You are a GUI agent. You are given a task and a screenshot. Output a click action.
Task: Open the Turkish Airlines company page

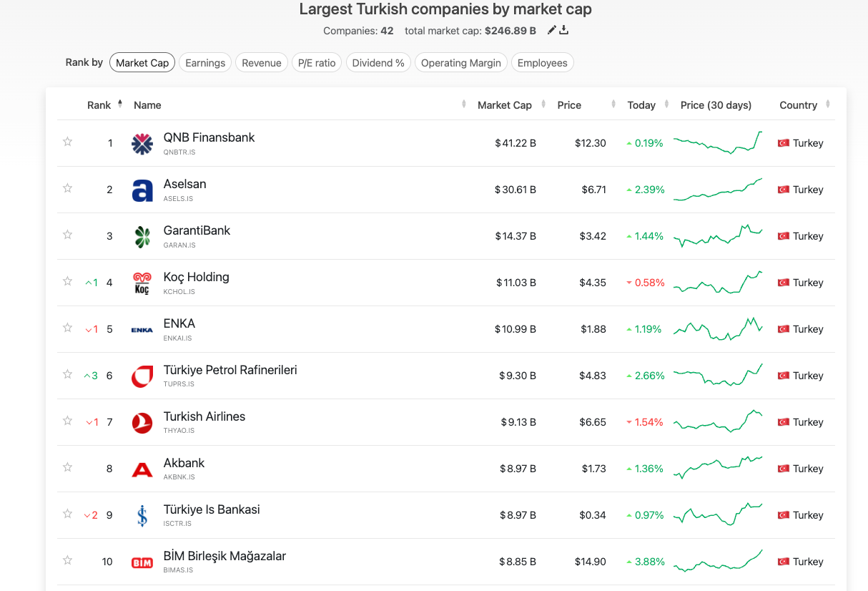pos(204,416)
